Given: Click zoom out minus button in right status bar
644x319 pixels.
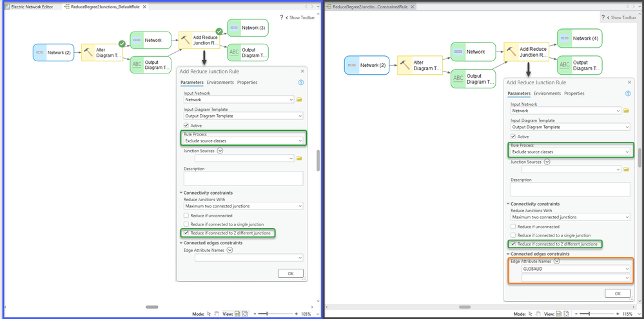Looking at the screenshot, I should click(x=576, y=314).
